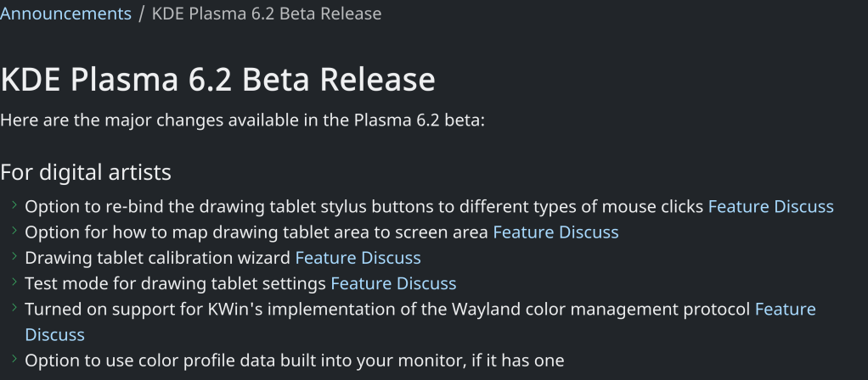This screenshot has width=868, height=380.
Task: Open Discuss link for tablet area mapping
Action: coord(590,232)
